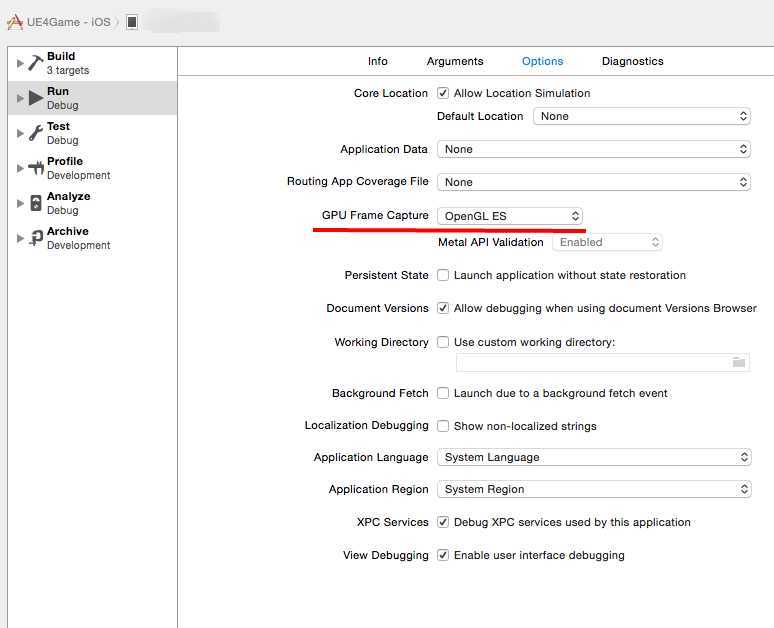Open the Metal API Validation dropdown
The height and width of the screenshot is (628, 774).
tap(607, 242)
